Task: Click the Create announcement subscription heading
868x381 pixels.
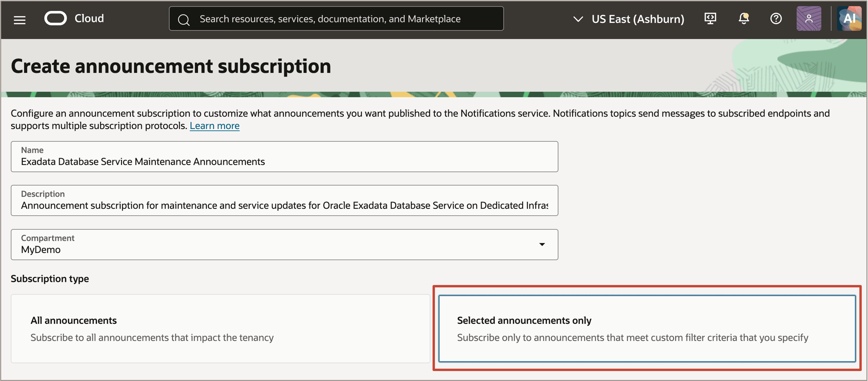Action: click(171, 66)
